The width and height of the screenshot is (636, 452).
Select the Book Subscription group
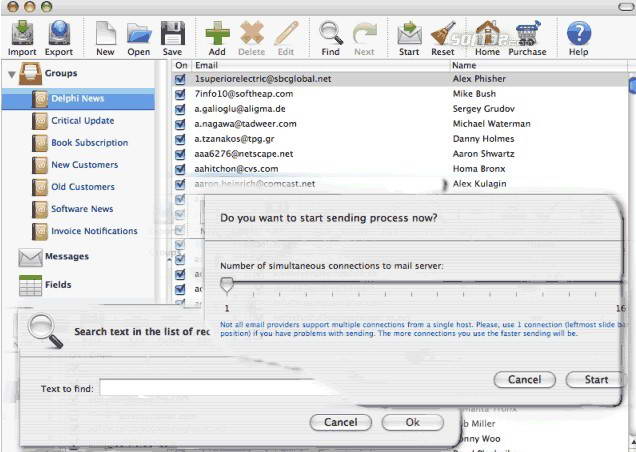coord(90,143)
